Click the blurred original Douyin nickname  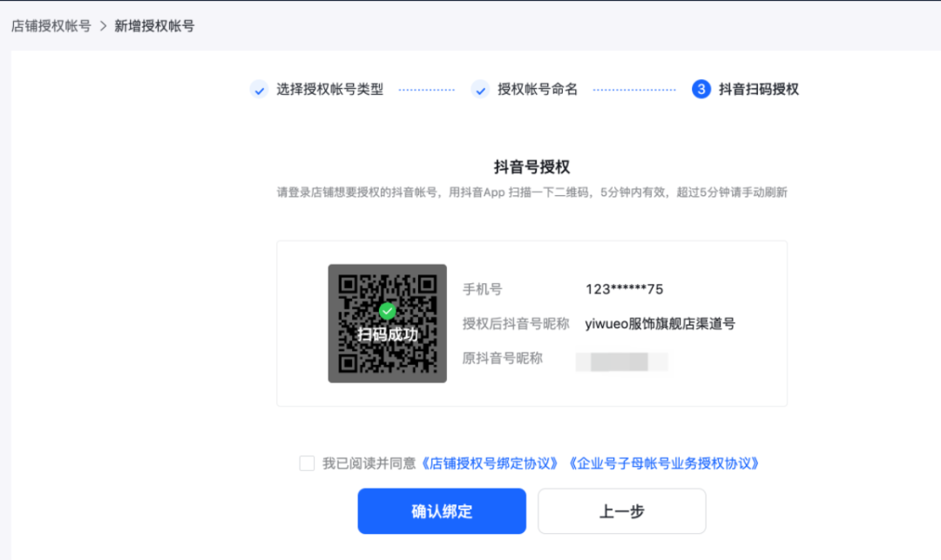pos(622,361)
